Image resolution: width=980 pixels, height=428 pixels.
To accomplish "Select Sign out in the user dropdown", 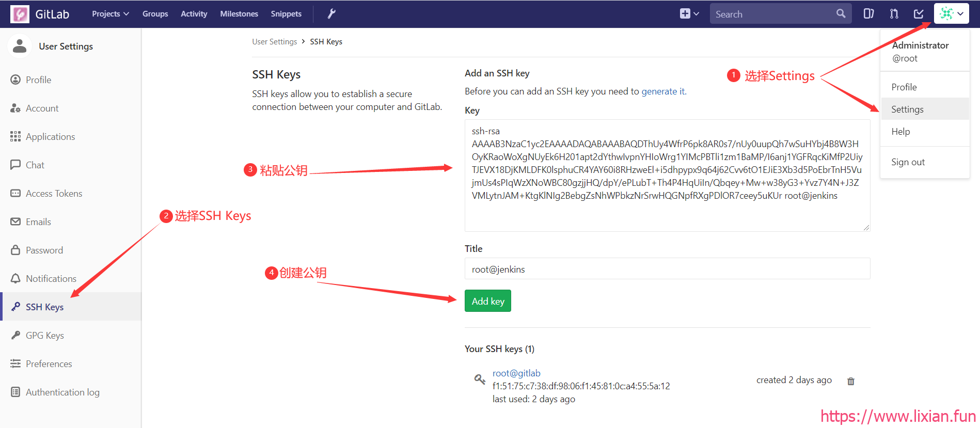I will (x=925, y=162).
